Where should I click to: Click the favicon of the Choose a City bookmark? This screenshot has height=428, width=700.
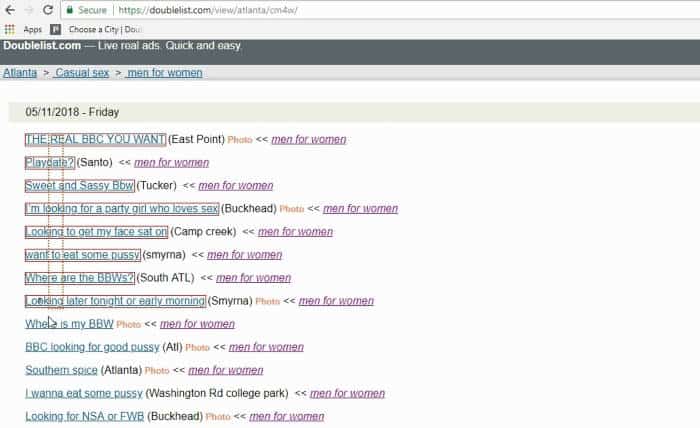[55, 29]
